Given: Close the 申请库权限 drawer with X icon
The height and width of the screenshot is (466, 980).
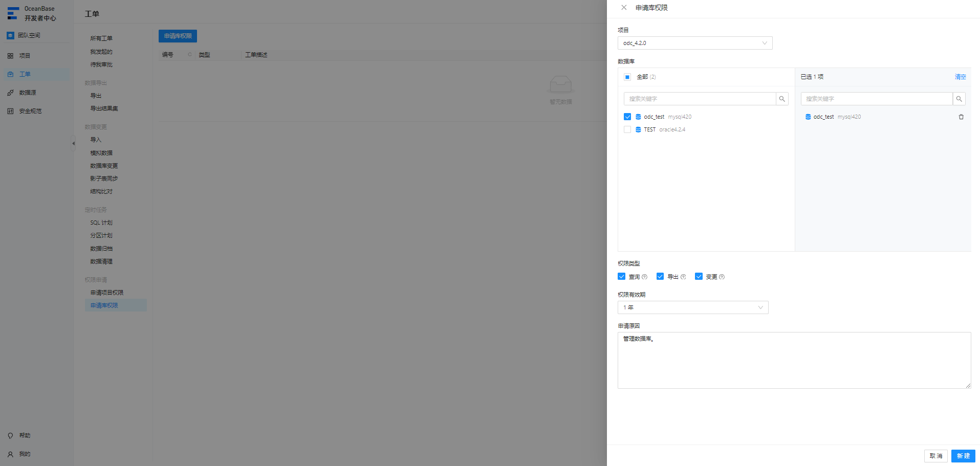Looking at the screenshot, I should point(624,7).
